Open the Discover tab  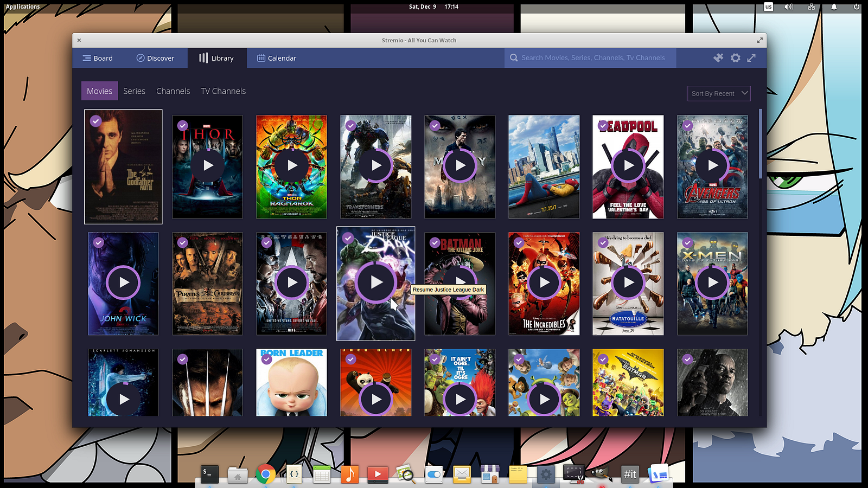pyautogui.click(x=155, y=58)
